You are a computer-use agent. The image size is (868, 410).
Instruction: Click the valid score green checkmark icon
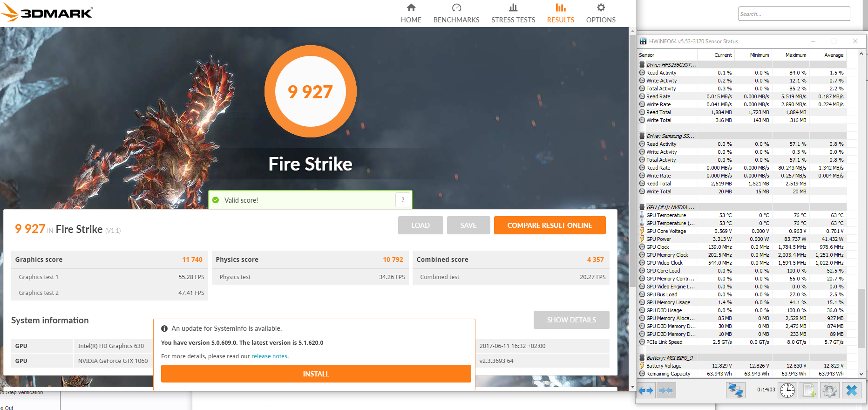click(216, 200)
